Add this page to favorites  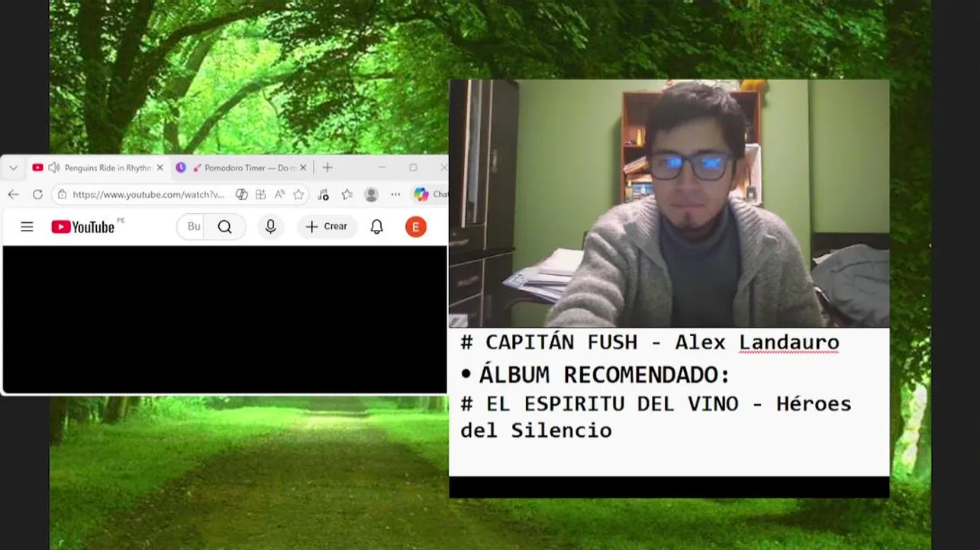pyautogui.click(x=298, y=195)
